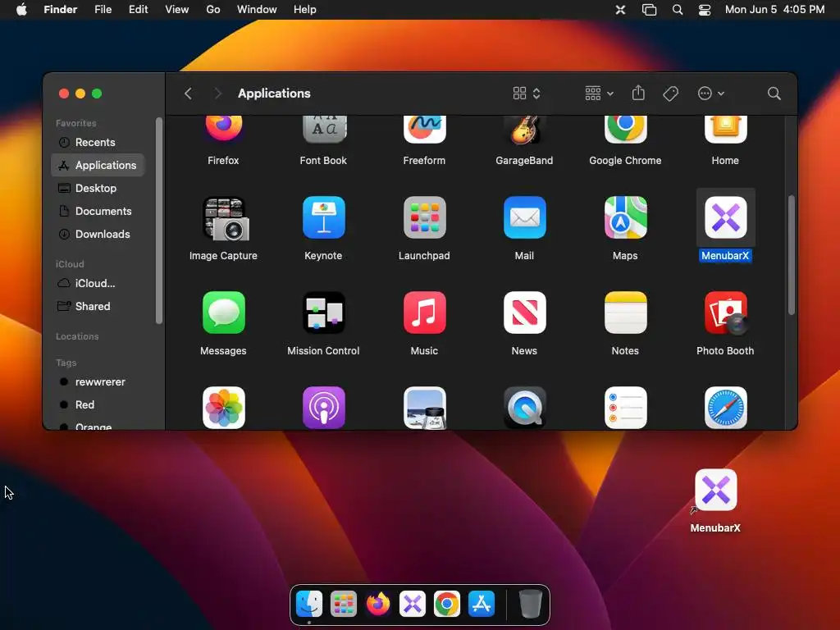Viewport: 840px width, 630px height.
Task: Open the Help menu
Action: (305, 10)
